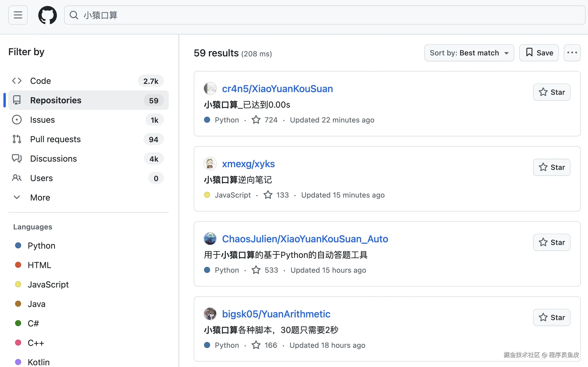This screenshot has height=367, width=588.
Task: Open ChaosJulien/XiaoYuanKouSuan_Auto repository link
Action: coord(305,239)
